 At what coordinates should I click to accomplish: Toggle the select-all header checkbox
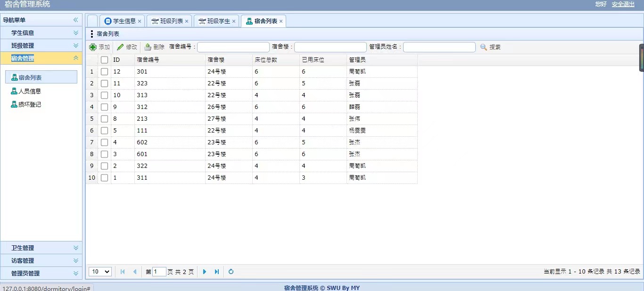pyautogui.click(x=104, y=60)
